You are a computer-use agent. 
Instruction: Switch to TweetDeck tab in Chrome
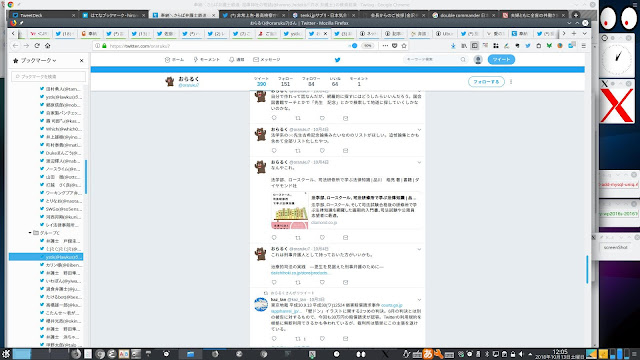pos(44,15)
